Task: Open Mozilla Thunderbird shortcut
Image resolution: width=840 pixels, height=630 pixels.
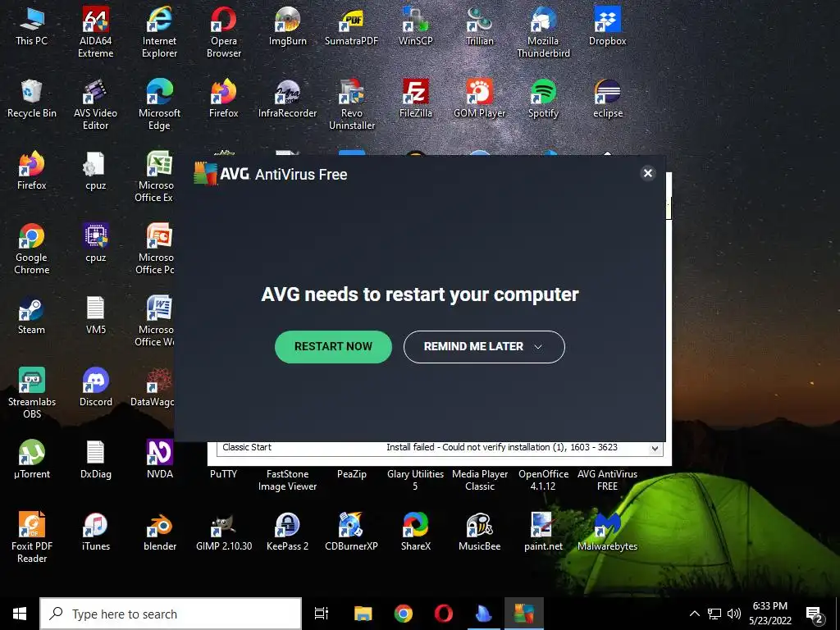Action: click(x=543, y=32)
